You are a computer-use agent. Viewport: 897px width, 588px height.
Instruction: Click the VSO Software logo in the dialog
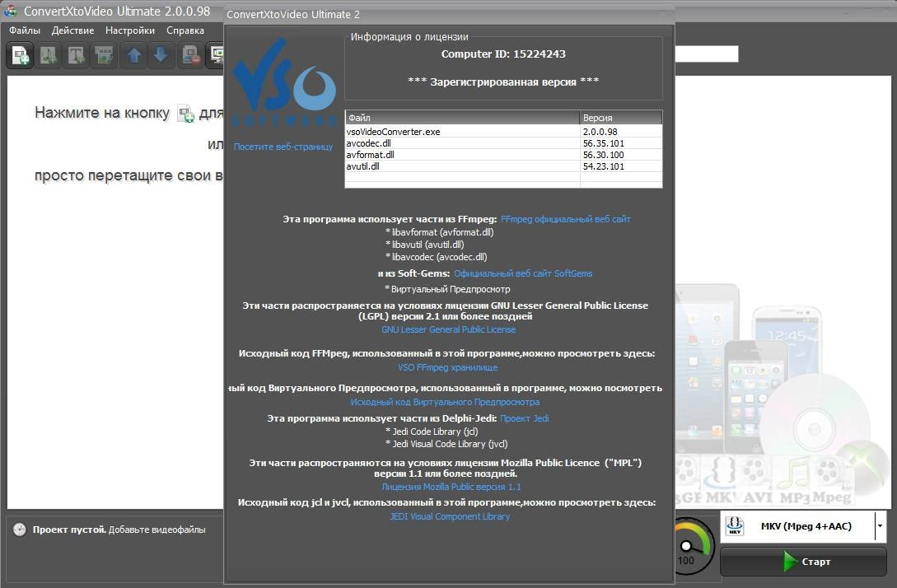(x=284, y=83)
